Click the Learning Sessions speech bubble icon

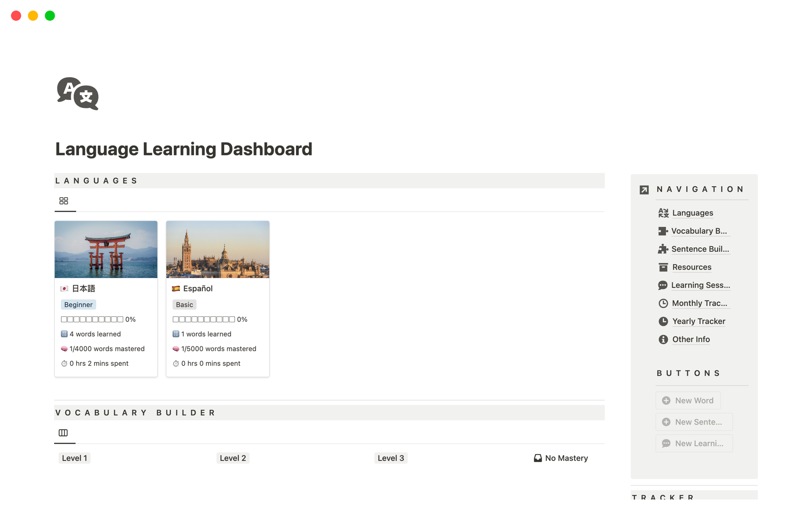coord(663,285)
